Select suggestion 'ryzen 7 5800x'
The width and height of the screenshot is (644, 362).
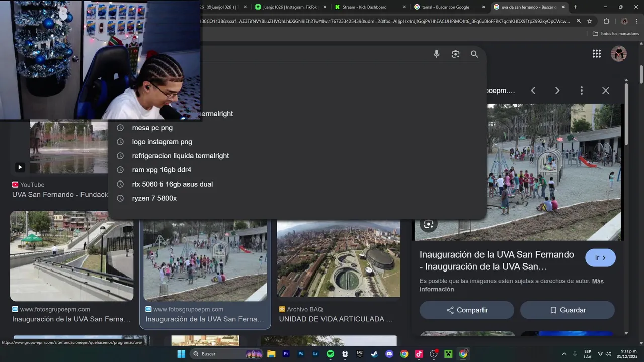point(297,198)
